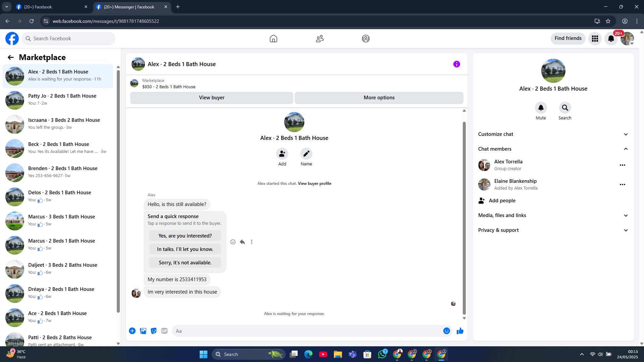Toggle conversation information purple icon
This screenshot has width=644, height=362.
pos(457,64)
